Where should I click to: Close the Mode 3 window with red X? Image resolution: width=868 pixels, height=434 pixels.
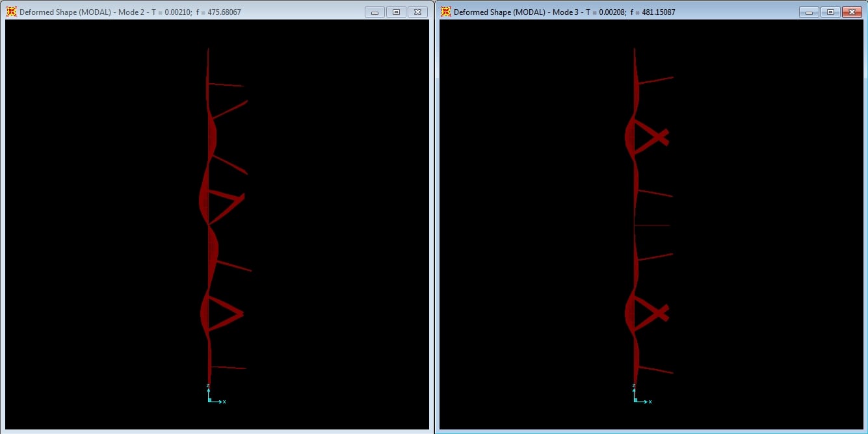coord(851,12)
